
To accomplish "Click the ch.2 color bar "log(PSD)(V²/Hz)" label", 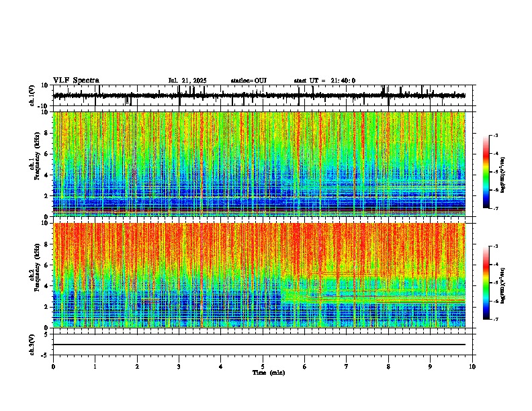I will coord(502,286).
